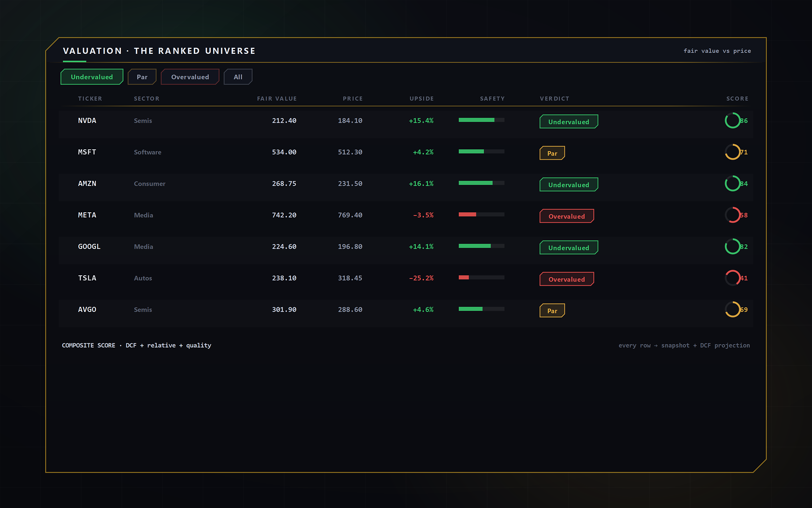The width and height of the screenshot is (812, 508).
Task: Click AVGO upside +4.6%
Action: pos(423,309)
